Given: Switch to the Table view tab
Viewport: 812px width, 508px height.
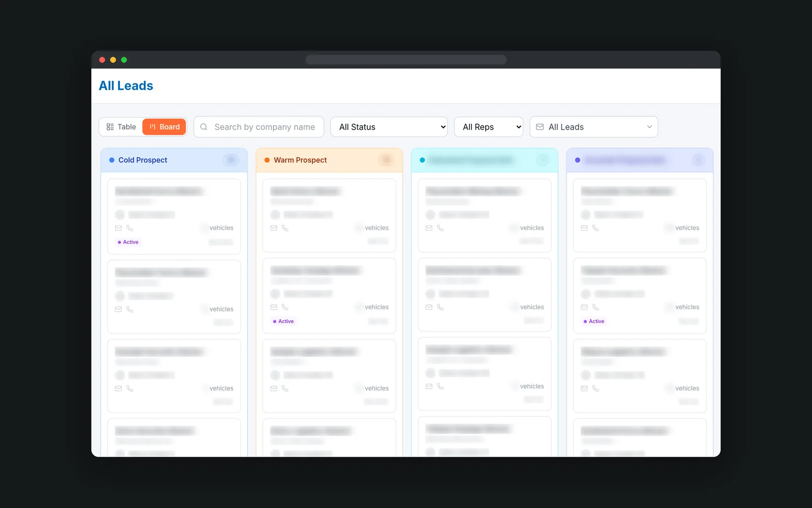Looking at the screenshot, I should point(121,127).
